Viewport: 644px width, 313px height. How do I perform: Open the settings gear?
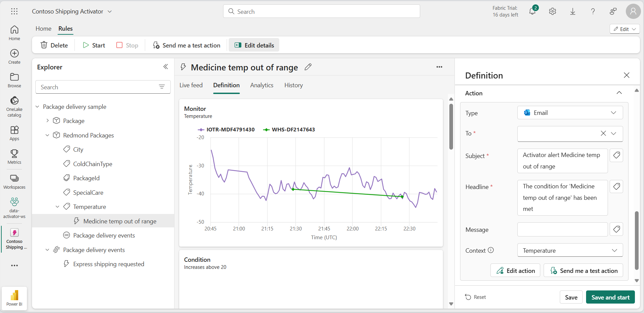tap(552, 11)
